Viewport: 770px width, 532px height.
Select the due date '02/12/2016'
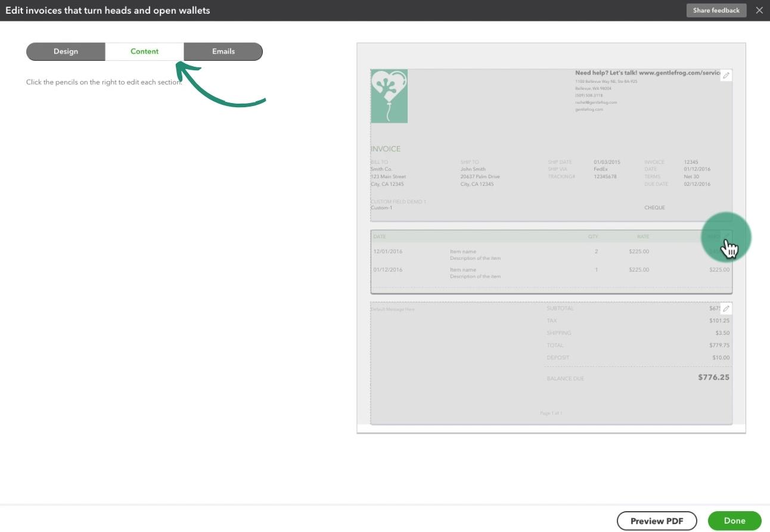[x=697, y=184]
